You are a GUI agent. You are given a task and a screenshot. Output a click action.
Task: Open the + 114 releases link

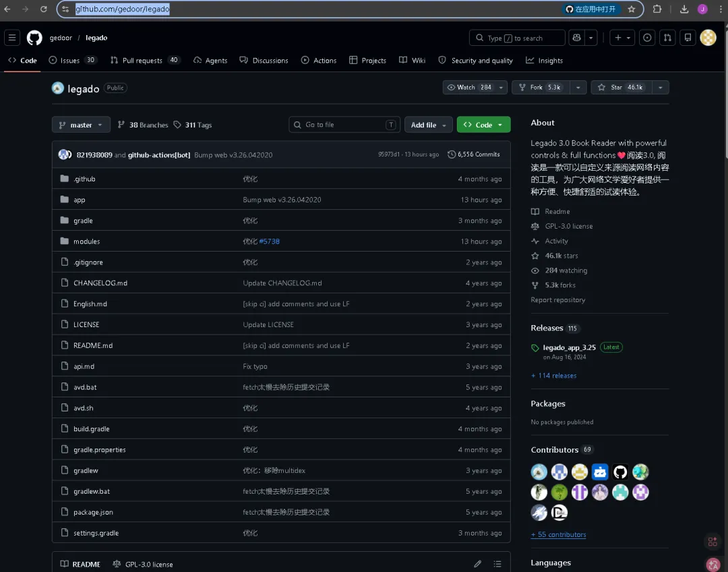(x=554, y=376)
